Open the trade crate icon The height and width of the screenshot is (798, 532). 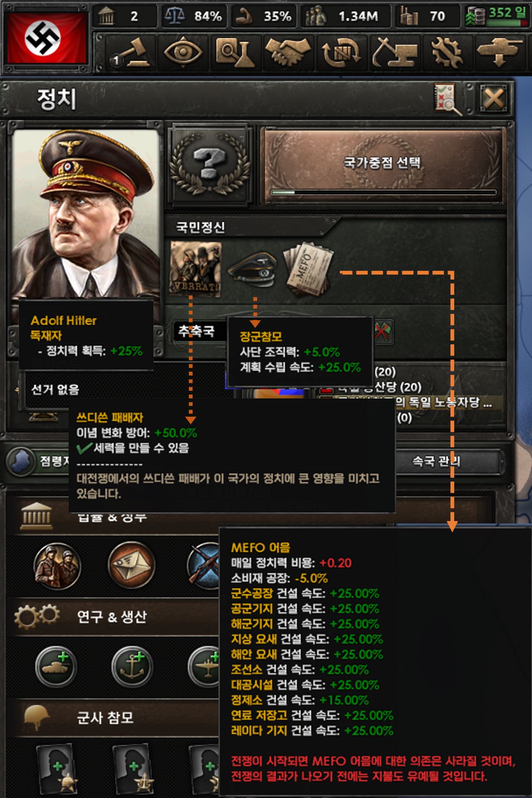pos(341,53)
